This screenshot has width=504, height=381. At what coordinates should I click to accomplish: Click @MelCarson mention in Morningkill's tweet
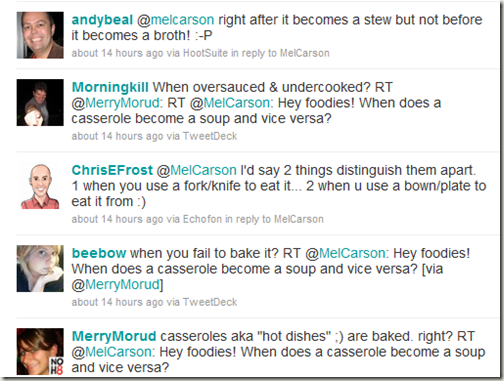tap(230, 103)
